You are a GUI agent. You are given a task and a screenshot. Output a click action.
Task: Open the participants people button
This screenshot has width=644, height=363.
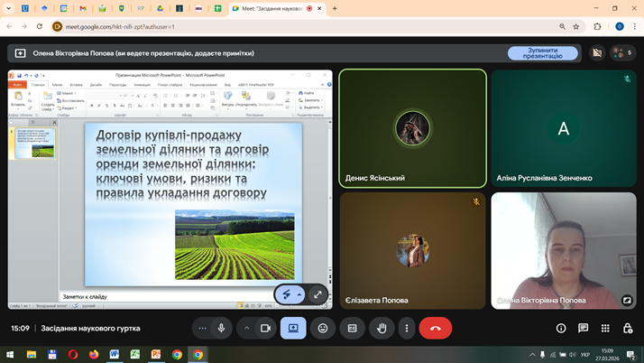tap(621, 53)
